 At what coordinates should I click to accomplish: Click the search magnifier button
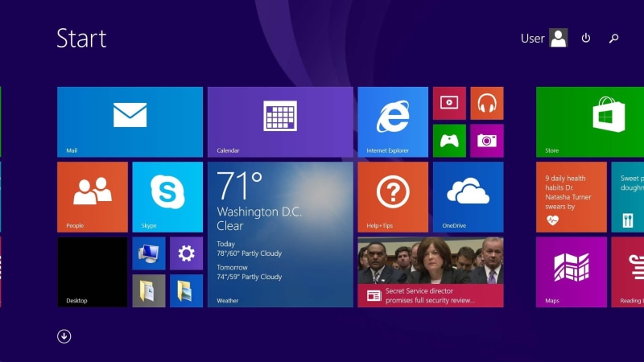click(613, 38)
